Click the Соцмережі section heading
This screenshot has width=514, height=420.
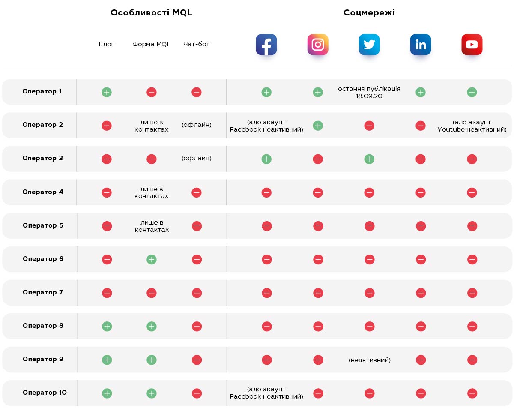pos(369,13)
